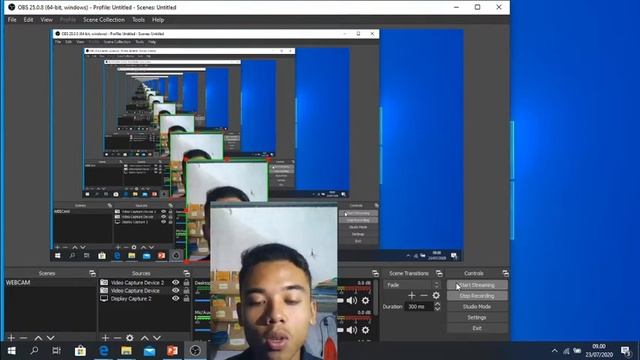The width and height of the screenshot is (640, 360).
Task: Click Stop Recording button
Action: point(477,296)
